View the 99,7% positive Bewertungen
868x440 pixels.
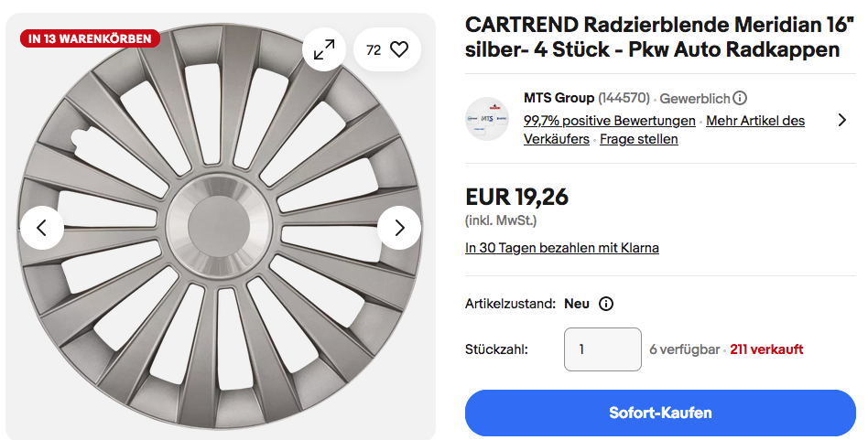pos(609,121)
